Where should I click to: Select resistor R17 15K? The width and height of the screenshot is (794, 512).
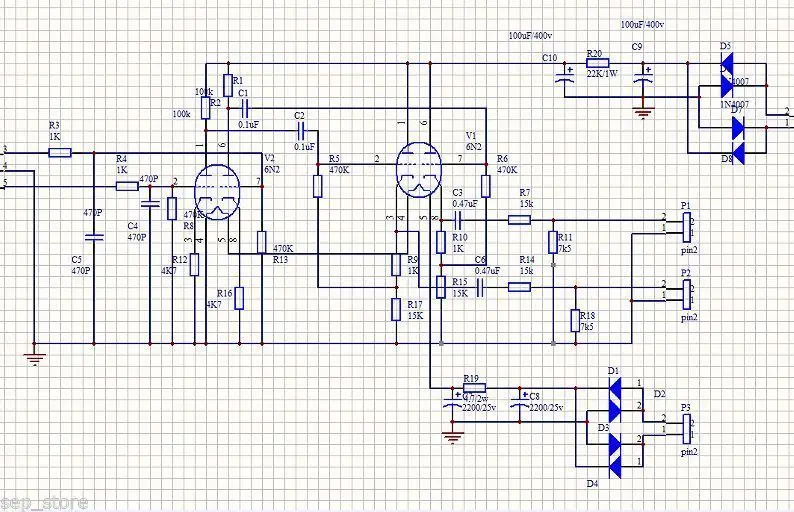[x=396, y=309]
